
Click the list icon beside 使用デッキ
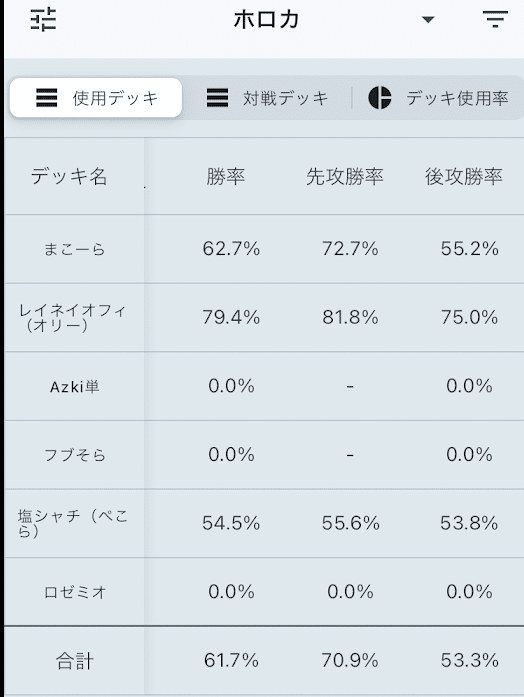[x=47, y=98]
